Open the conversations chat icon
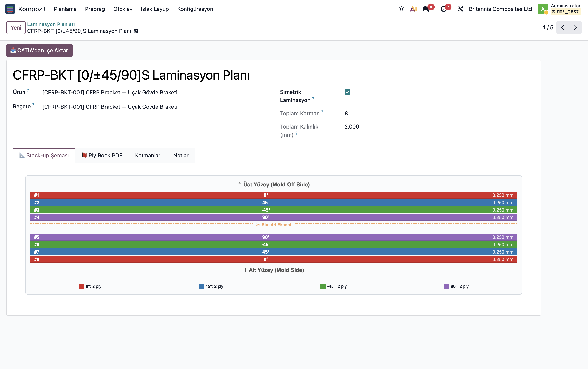588x369 pixels. (x=426, y=9)
